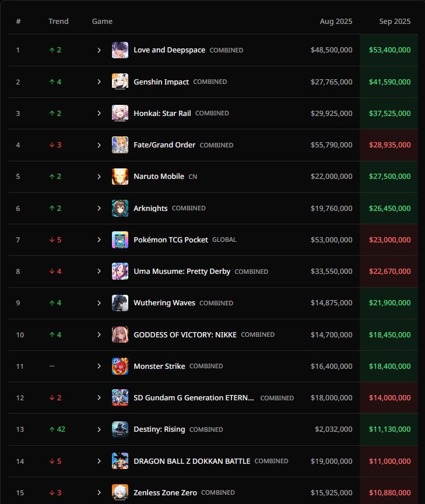The width and height of the screenshot is (425, 504).
Task: Click the Pokémon TCG Pocket game icon
Action: pos(120,239)
